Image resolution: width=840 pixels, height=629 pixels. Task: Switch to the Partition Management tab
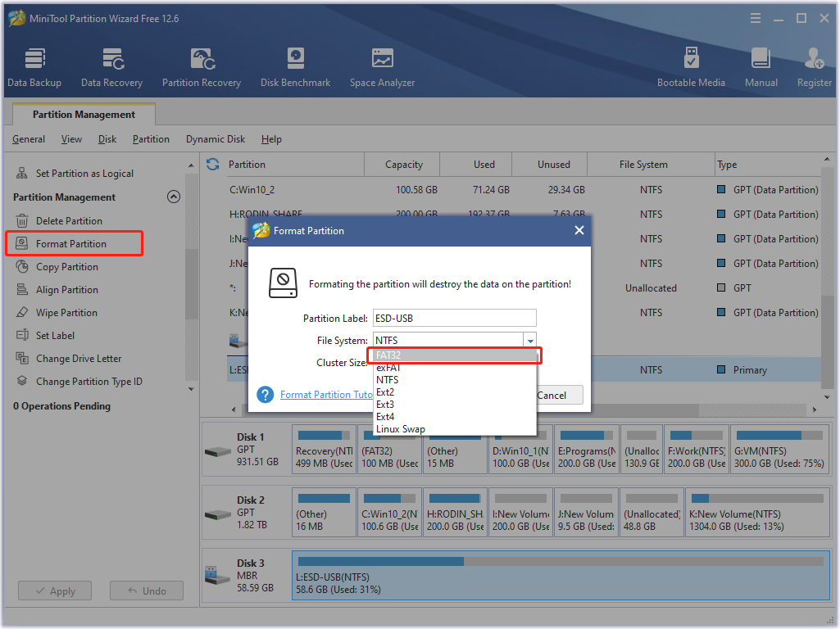[84, 115]
